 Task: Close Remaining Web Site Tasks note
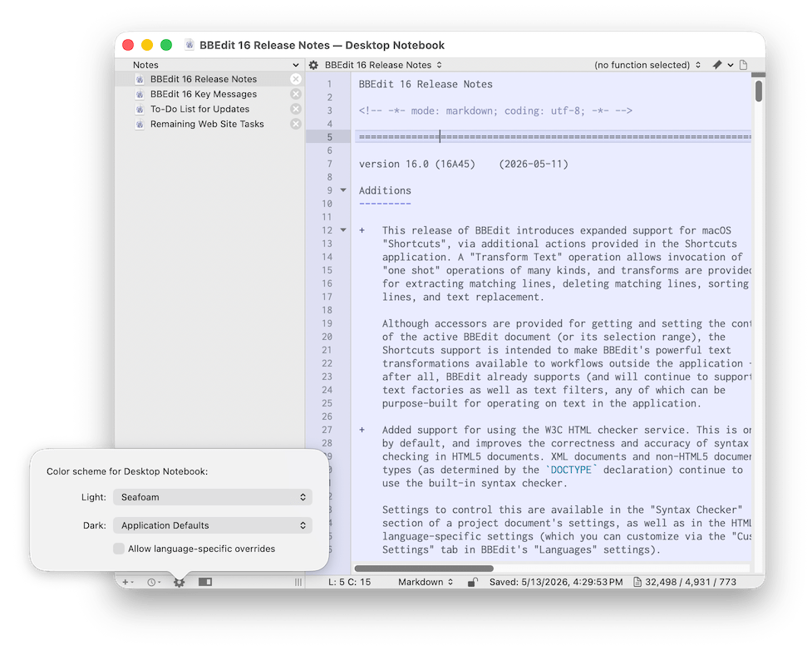296,125
